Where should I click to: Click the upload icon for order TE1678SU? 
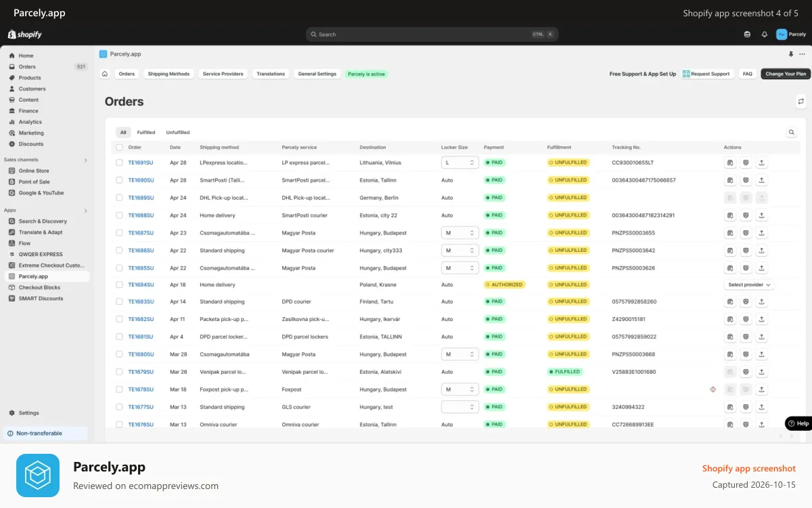[x=762, y=389]
